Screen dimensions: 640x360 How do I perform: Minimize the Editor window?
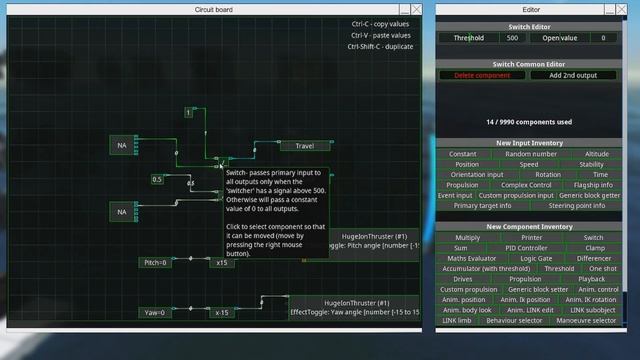coord(609,9)
